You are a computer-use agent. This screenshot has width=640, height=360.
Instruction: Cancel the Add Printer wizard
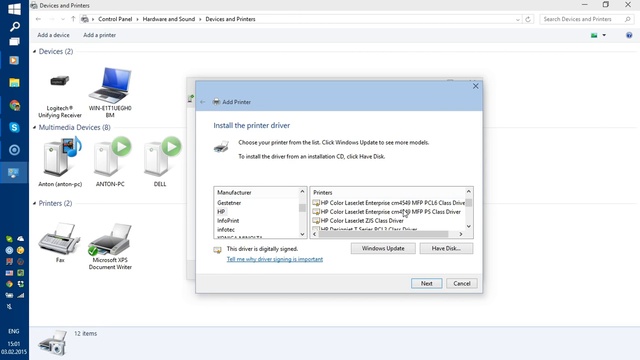(x=462, y=283)
